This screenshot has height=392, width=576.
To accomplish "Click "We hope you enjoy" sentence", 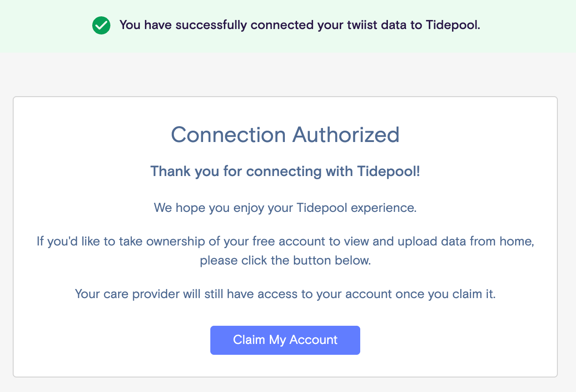I will click(285, 208).
